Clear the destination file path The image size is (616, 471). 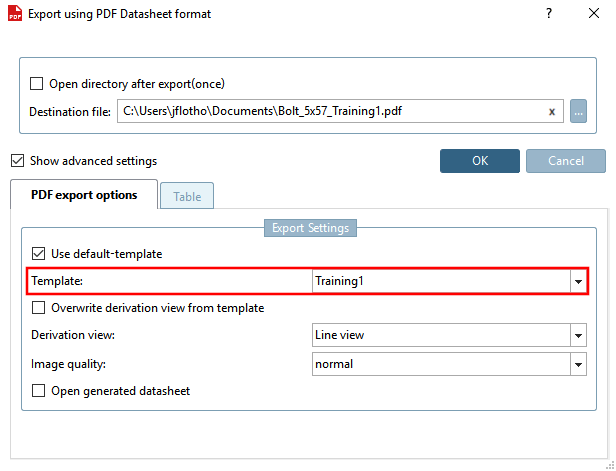point(551,111)
